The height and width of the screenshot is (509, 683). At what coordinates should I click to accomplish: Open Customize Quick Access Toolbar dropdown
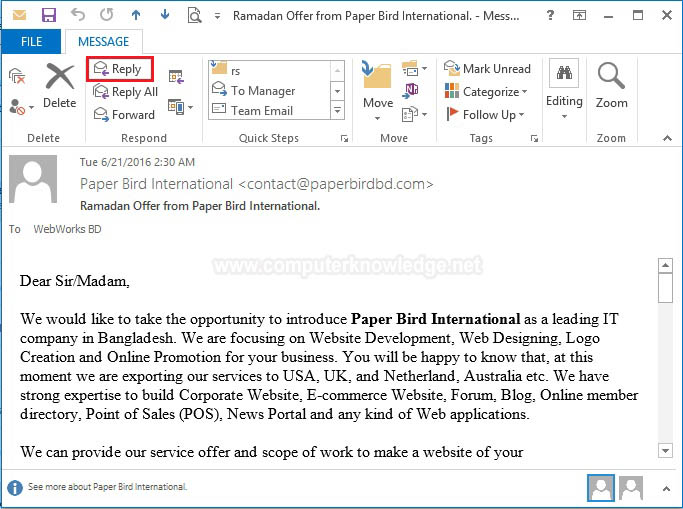[217, 17]
